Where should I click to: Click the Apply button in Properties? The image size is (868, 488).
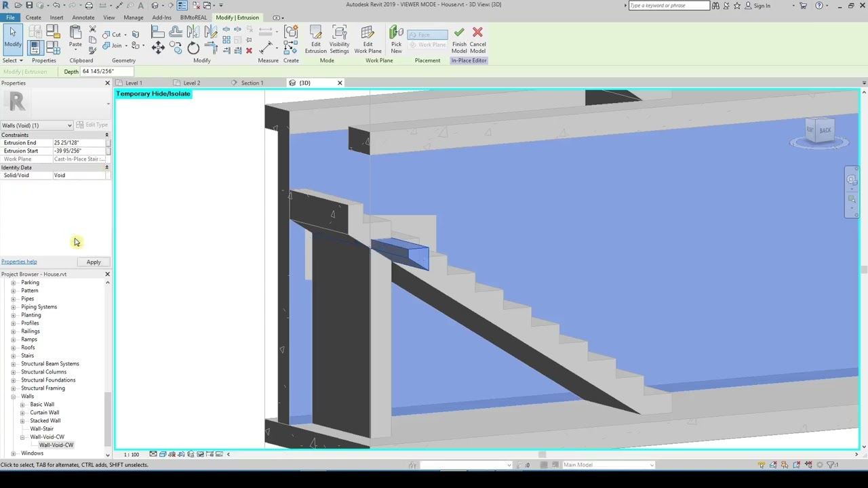coord(94,262)
